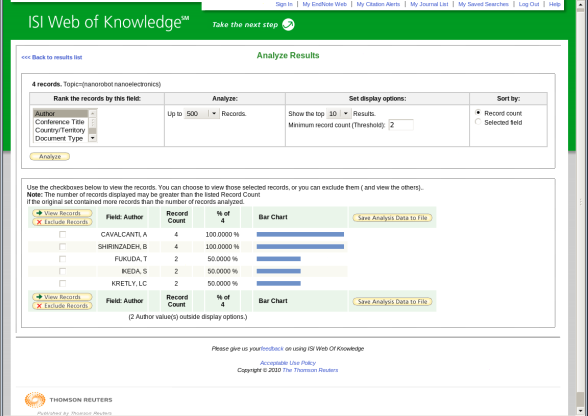Click the SHIRINZADEH, B blue bar
Image resolution: width=588 pixels, height=416 pixels.
[300, 246]
